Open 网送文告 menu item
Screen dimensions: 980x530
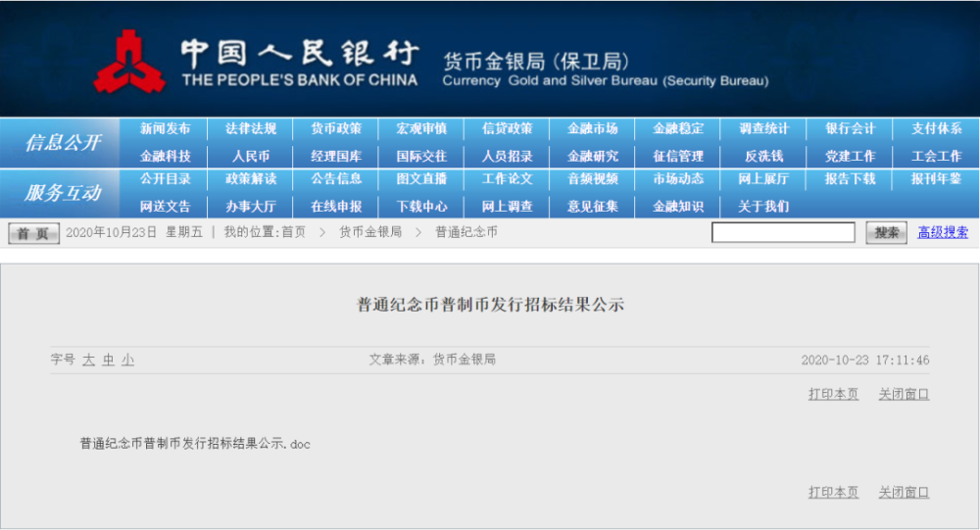[x=165, y=207]
